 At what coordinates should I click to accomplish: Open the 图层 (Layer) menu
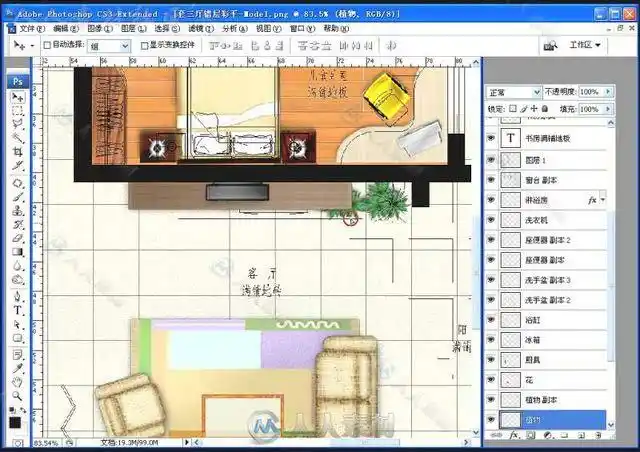[x=133, y=29]
